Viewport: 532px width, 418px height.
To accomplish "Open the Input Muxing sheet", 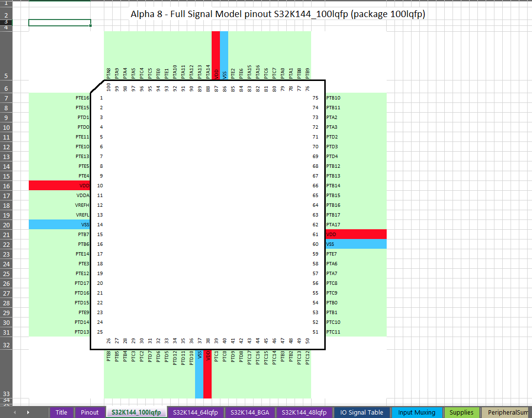I will (417, 412).
